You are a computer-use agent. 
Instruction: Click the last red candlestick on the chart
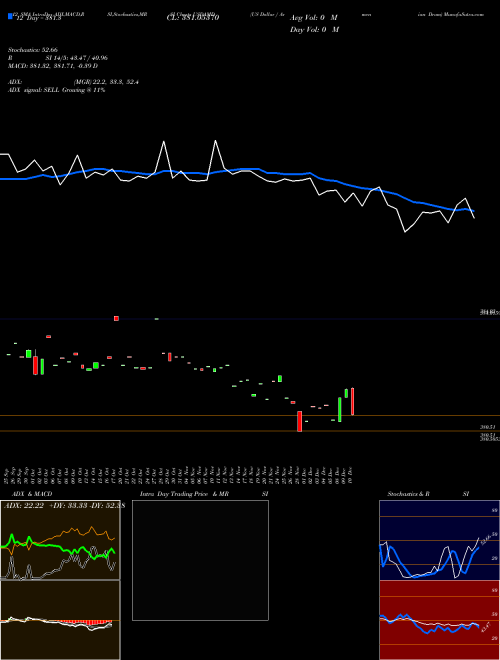pyautogui.click(x=352, y=402)
